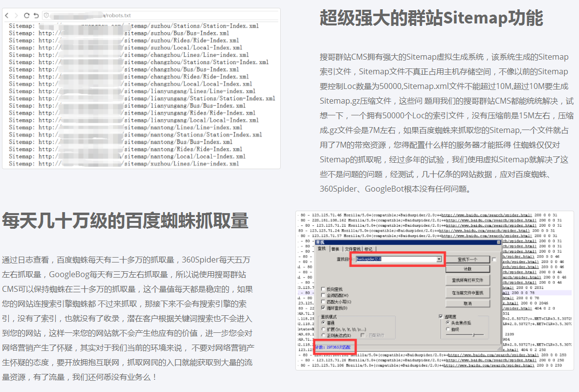This screenshot has height=392, width=579.
Task: Click the browser forward arrow icon
Action: [16, 16]
